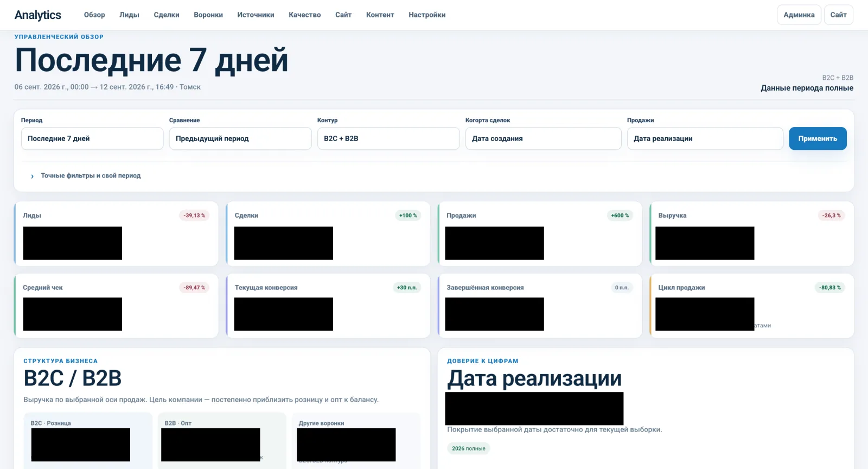Select the Другие воронки card

[356, 441]
